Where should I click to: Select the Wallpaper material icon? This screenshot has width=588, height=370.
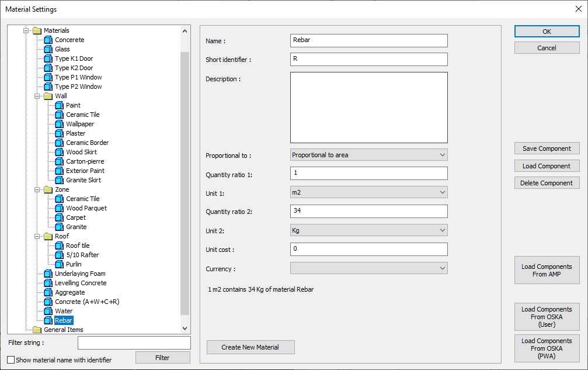click(x=60, y=125)
